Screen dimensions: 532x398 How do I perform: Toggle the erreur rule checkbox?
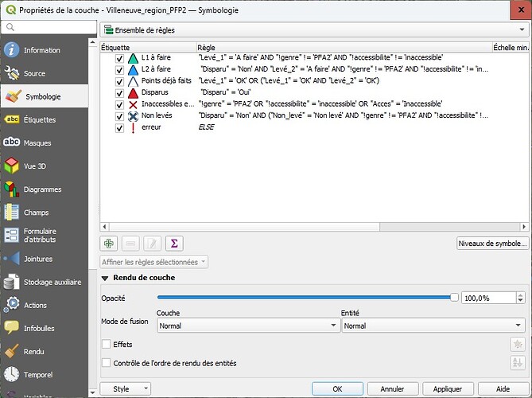pos(119,128)
